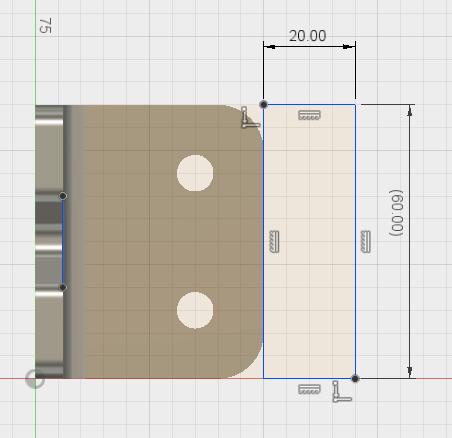Image resolution: width=452 pixels, height=438 pixels.
Task: Select the 20.00 width dimension label
Action: (307, 36)
